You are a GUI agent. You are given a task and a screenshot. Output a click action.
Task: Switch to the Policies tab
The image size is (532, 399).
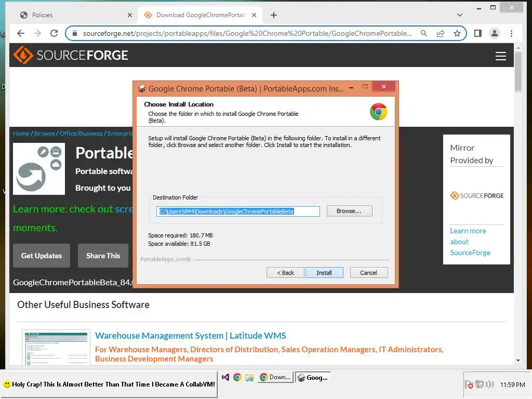pos(73,15)
